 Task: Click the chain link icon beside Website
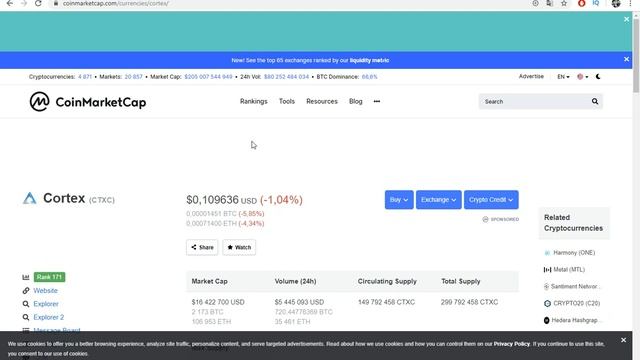[x=26, y=291]
